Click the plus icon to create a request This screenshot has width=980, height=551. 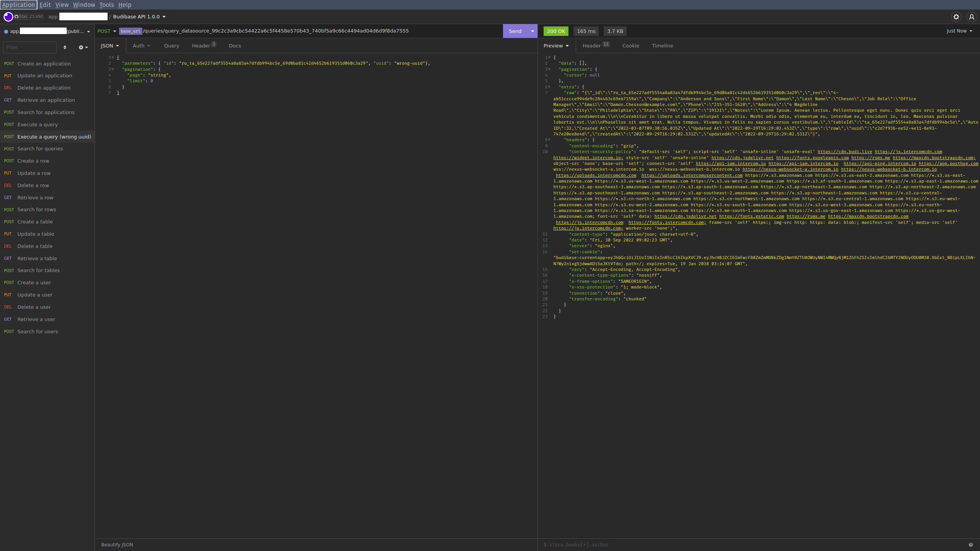click(x=82, y=47)
